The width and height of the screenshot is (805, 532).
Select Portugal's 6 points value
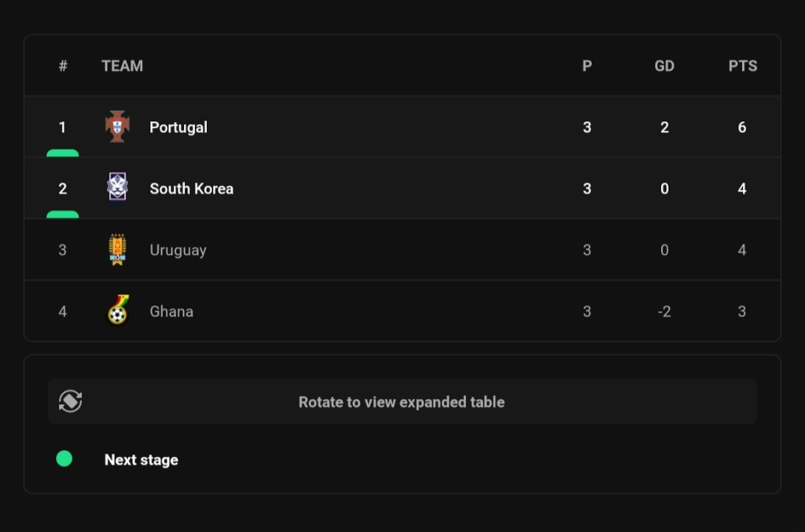pyautogui.click(x=742, y=127)
